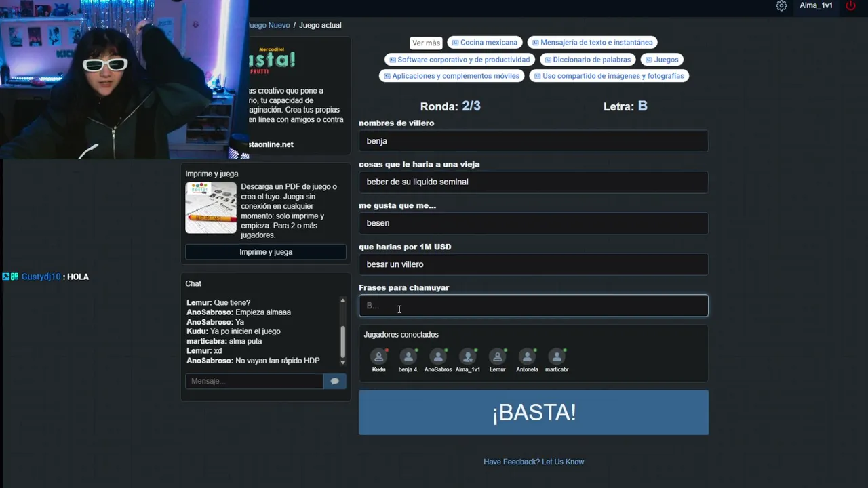Image resolution: width=868 pixels, height=488 pixels.
Task: Select the Juego actual breadcrumb
Action: (320, 25)
